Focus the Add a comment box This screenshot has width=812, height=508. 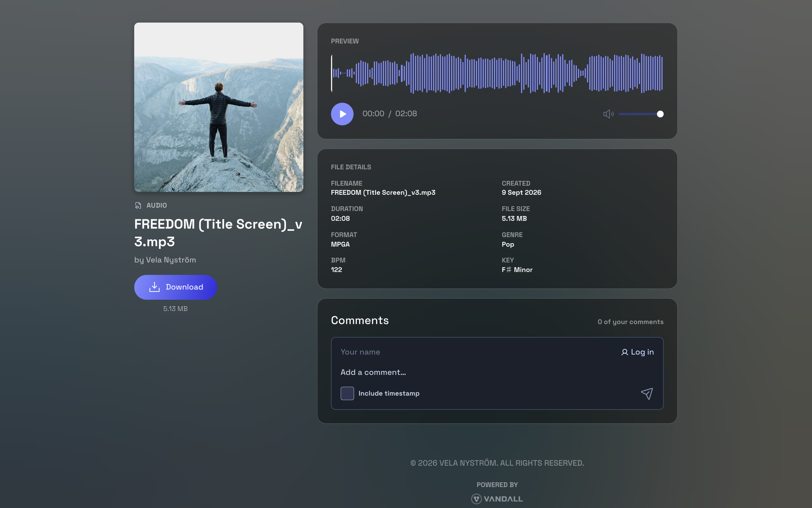coord(497,372)
